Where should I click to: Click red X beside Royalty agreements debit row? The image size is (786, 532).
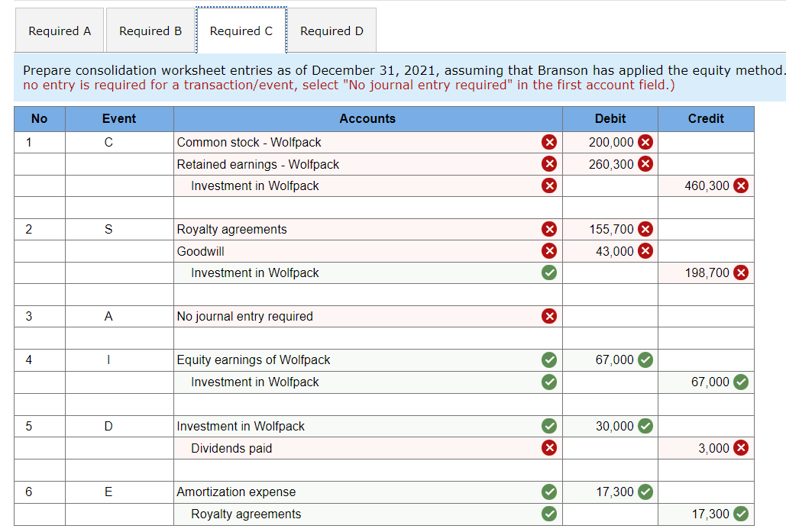click(x=549, y=229)
